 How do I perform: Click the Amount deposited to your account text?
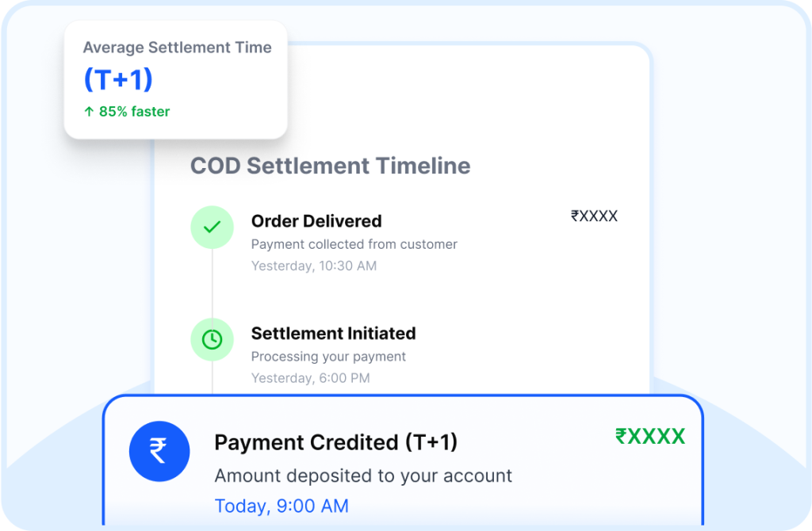click(x=363, y=476)
